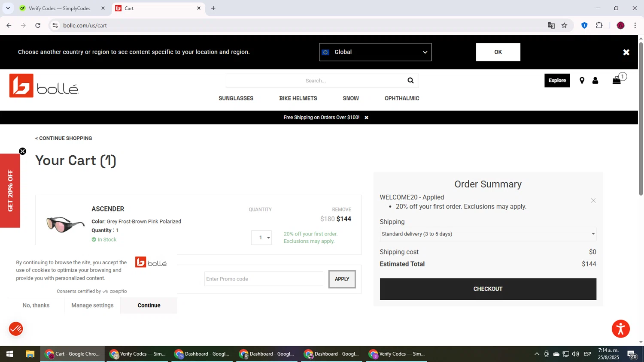Close the country selection bar

click(626, 52)
